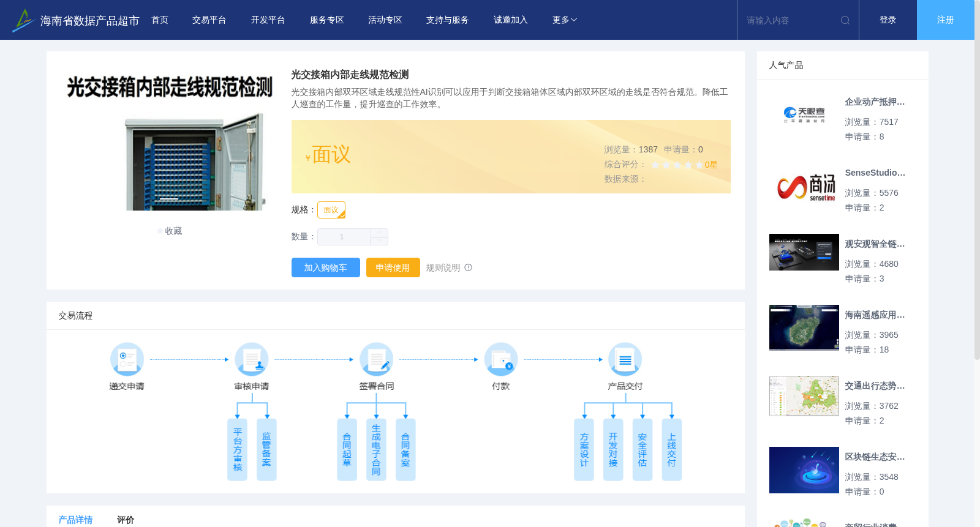Click the search magnifier icon
The width and height of the screenshot is (980, 527).
pos(845,20)
